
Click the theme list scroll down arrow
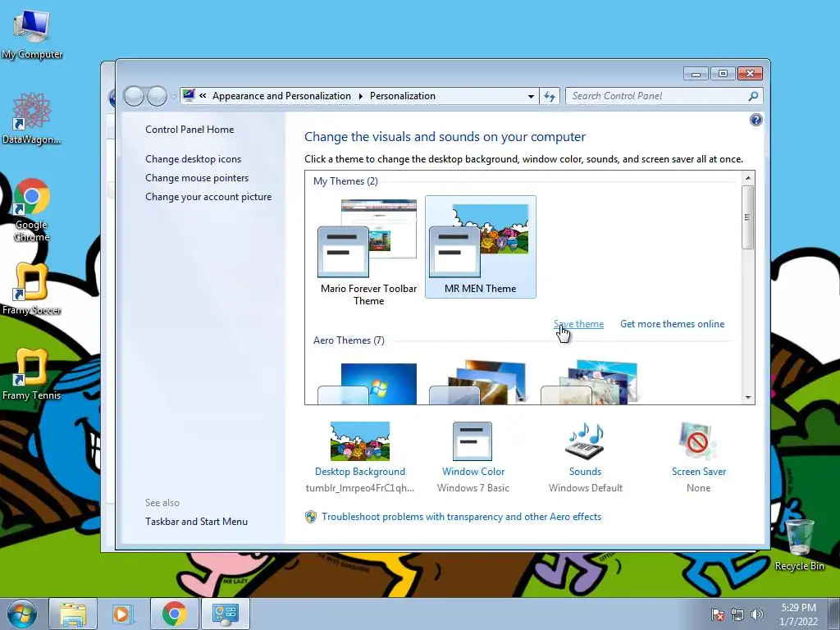pos(748,398)
